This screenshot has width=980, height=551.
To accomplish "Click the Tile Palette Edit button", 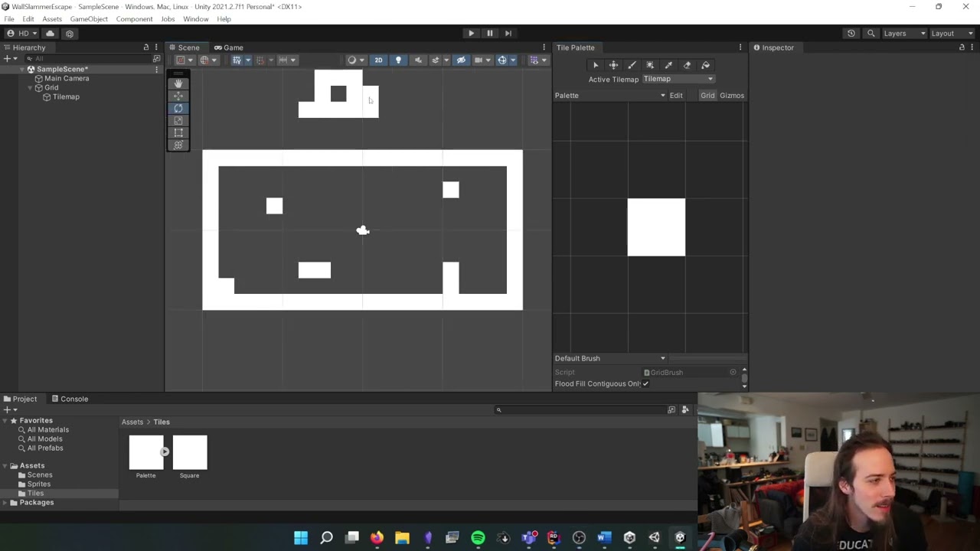I will click(676, 96).
